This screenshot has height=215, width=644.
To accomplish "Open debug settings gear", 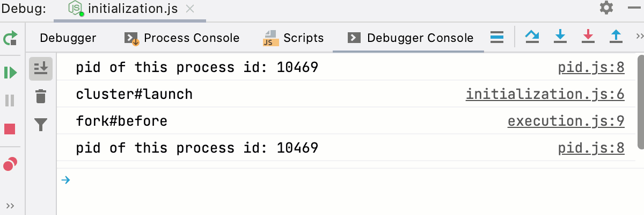I will point(606,8).
